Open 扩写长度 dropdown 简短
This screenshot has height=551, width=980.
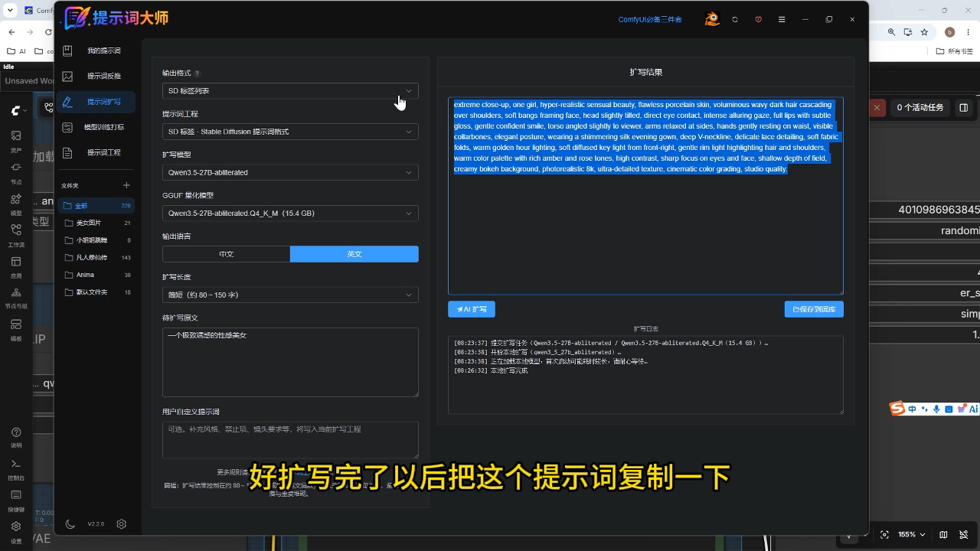click(x=290, y=295)
